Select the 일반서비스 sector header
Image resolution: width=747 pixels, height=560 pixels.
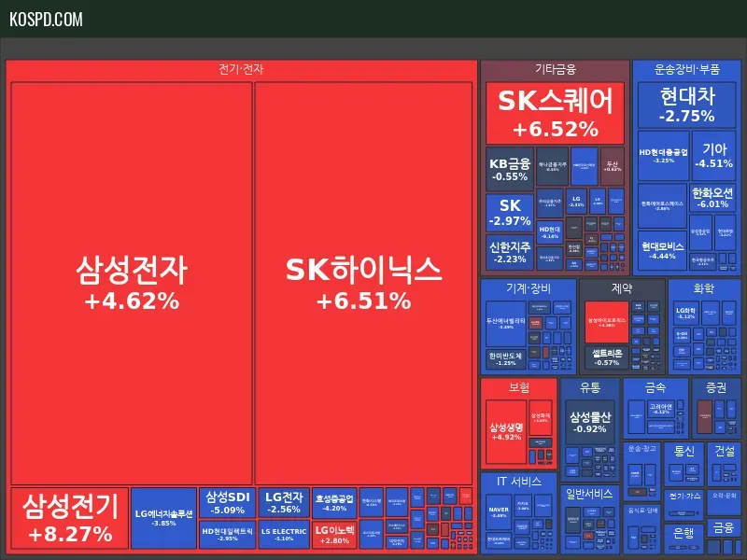589,495
